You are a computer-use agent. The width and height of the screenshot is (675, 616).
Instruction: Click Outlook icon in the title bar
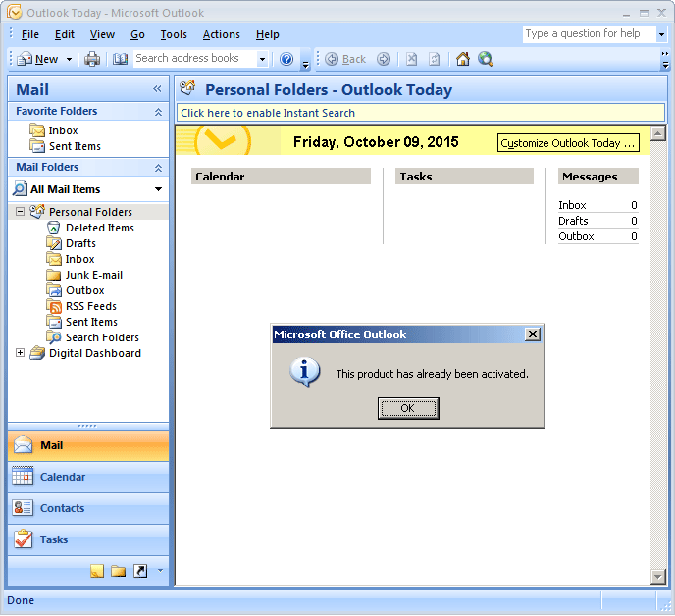click(x=14, y=12)
